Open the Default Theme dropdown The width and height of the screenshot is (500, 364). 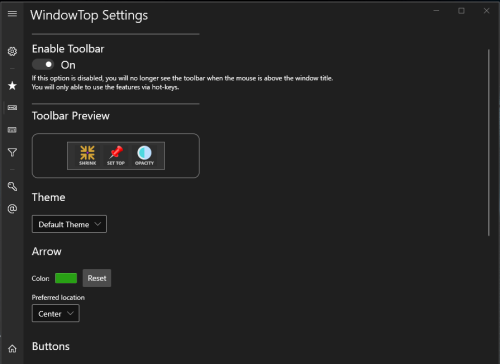69,224
